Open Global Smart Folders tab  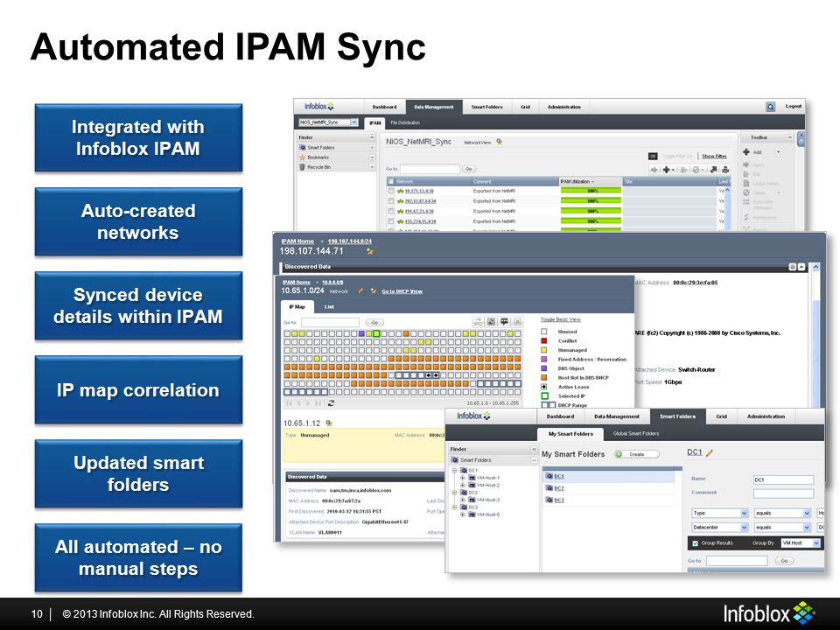636,433
